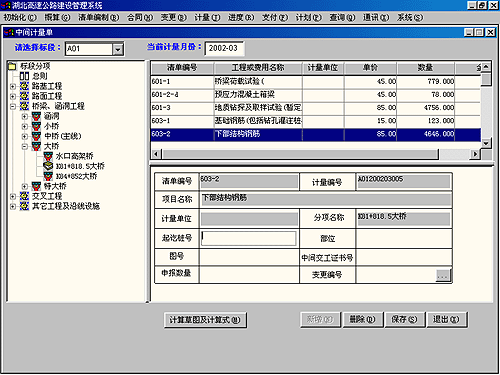Click the 当前计量月份 field showing 2002-03
500x375 pixels.
point(224,48)
